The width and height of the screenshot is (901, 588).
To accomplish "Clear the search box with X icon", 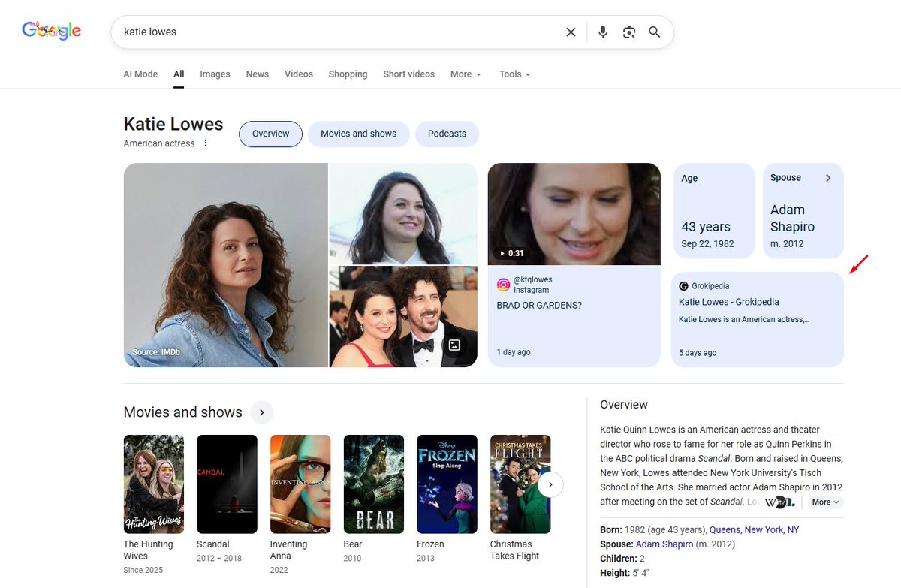I will (571, 32).
